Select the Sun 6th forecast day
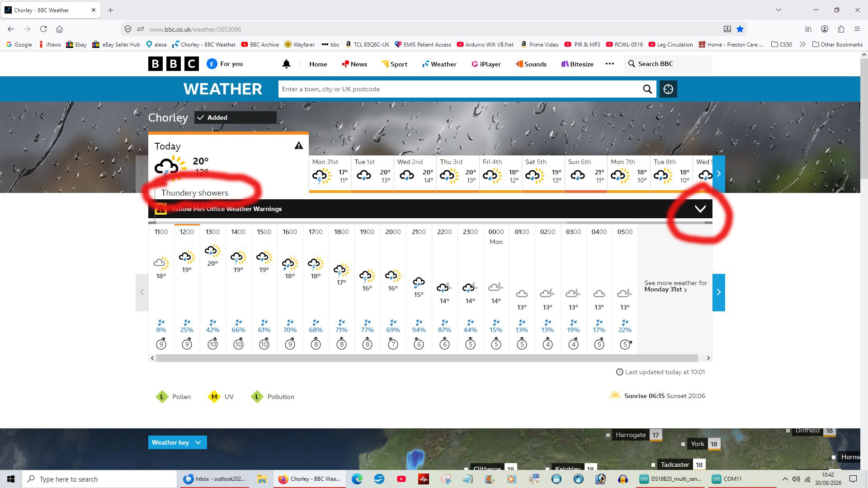This screenshot has width=868, height=488. pos(586,174)
